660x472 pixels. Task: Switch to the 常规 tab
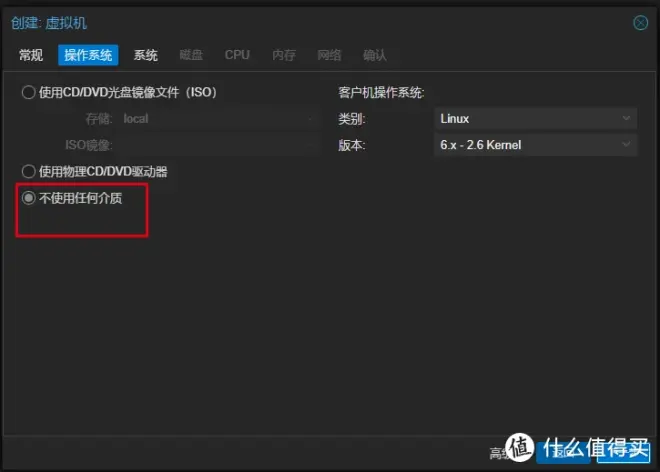pyautogui.click(x=31, y=55)
